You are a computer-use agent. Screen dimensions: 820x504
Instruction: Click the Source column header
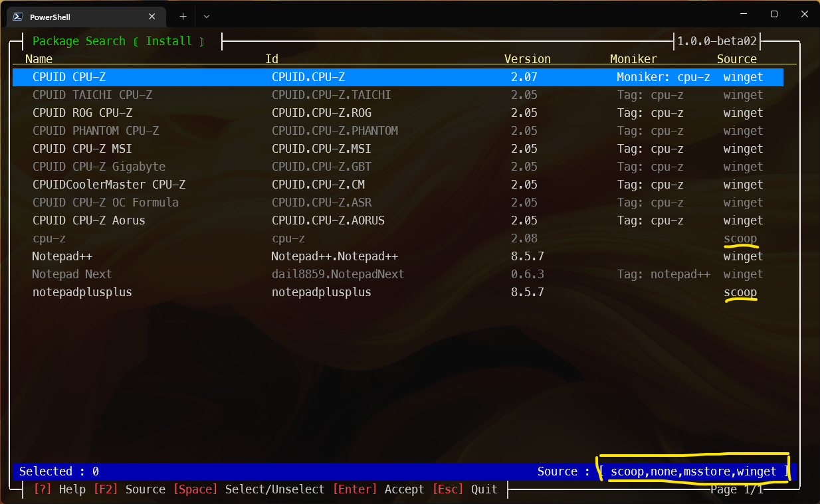click(x=737, y=59)
